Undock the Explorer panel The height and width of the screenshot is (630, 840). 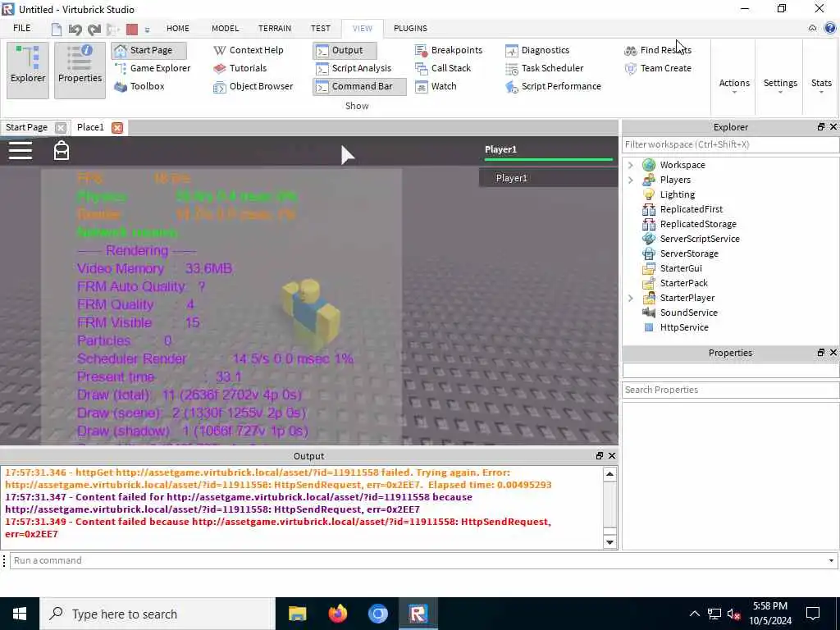coord(820,127)
